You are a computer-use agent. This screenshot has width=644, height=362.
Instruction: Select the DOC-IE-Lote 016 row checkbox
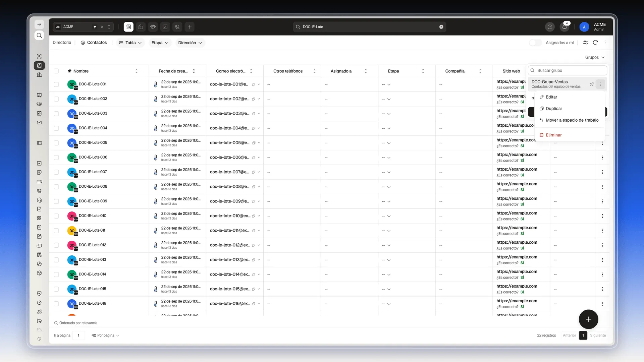56,304
